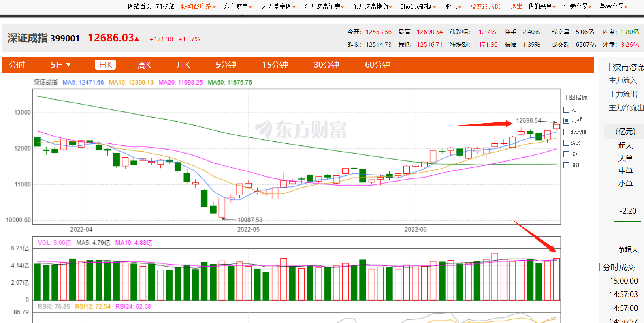Select the 60分钟 chart tab
This screenshot has width=644, height=323.
(377, 65)
